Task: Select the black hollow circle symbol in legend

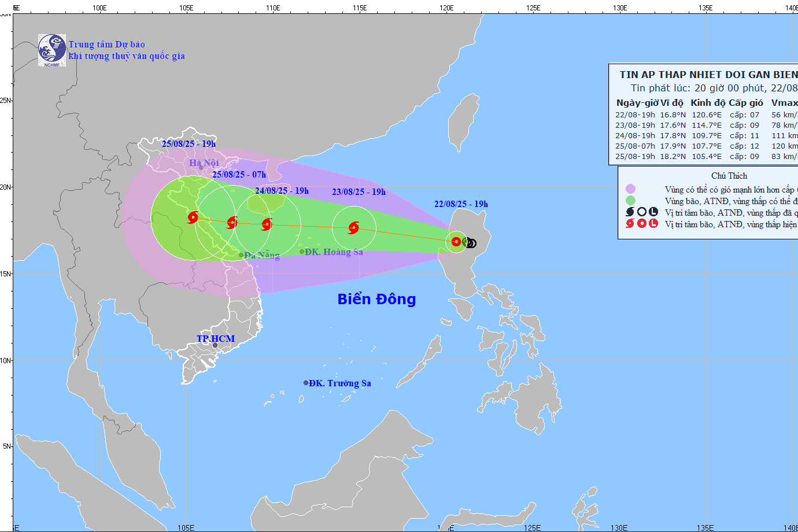Action: [642, 212]
